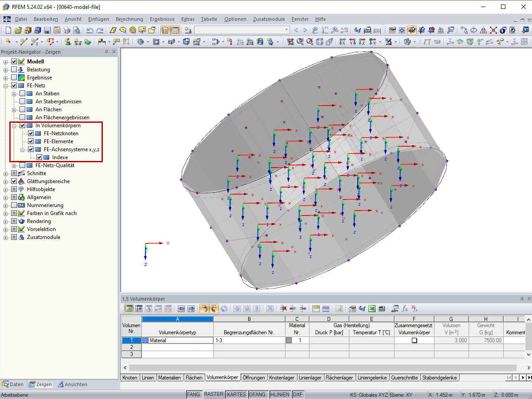Click the table horizontal scrollbar

click(323, 368)
